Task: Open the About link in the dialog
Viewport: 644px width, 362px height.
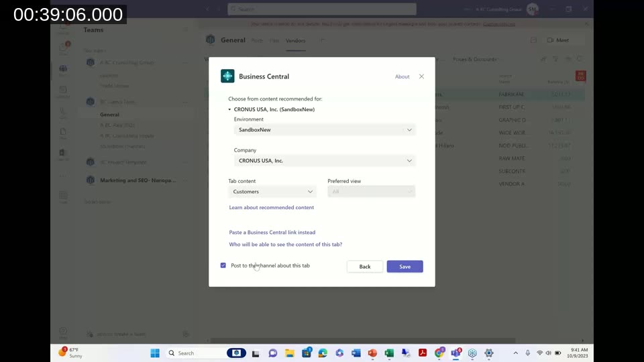Action: tap(402, 76)
